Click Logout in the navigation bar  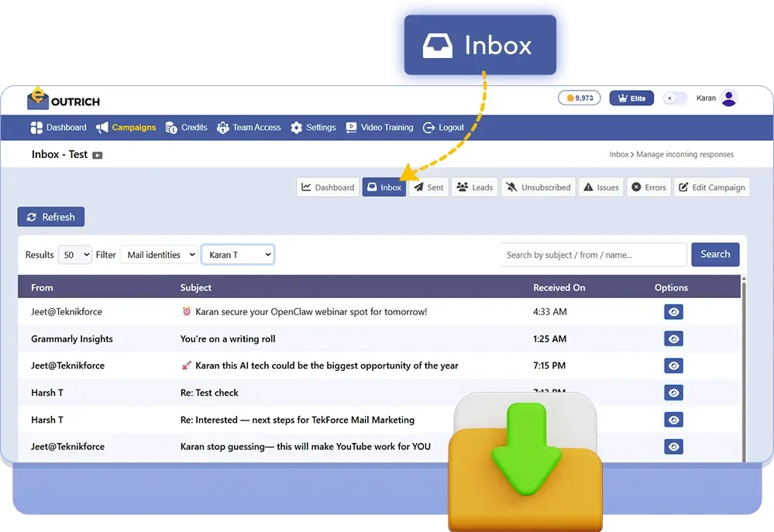(x=443, y=127)
